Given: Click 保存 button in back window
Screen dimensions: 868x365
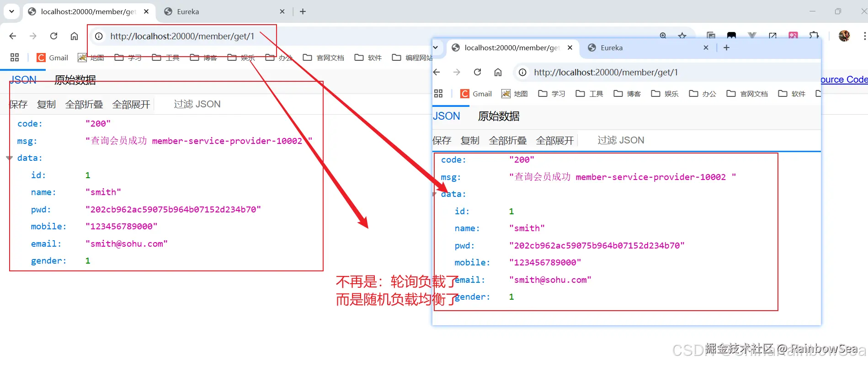Looking at the screenshot, I should coord(18,105).
